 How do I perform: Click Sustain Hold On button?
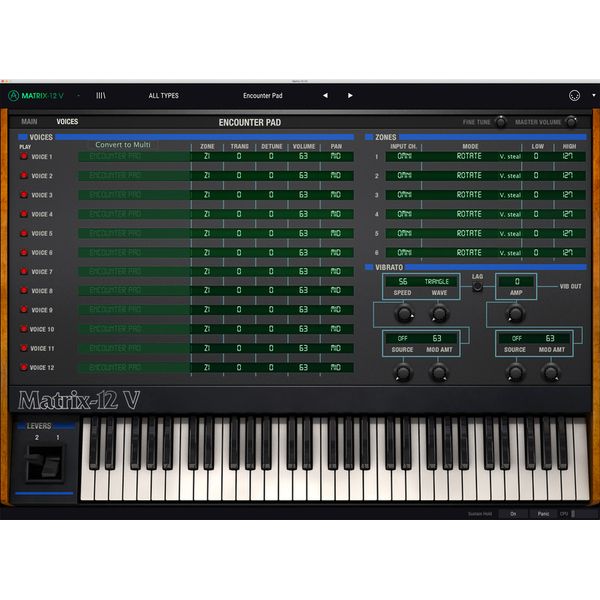513,514
